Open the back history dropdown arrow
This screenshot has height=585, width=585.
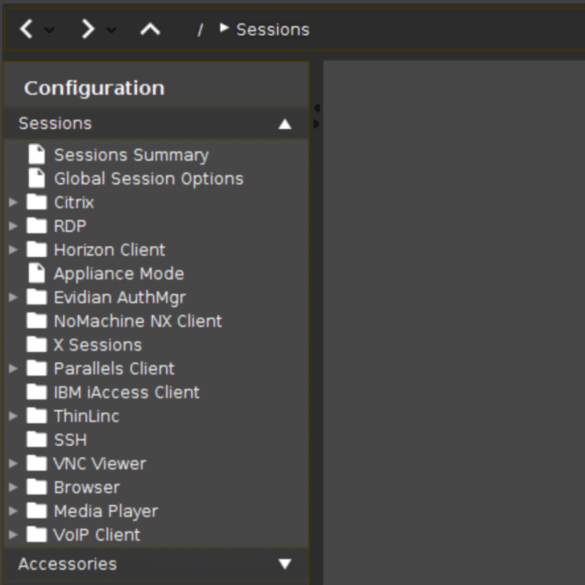[x=49, y=29]
